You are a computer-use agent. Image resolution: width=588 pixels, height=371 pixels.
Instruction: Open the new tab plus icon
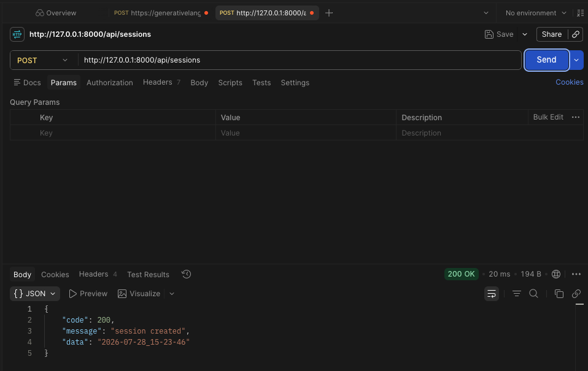(329, 13)
